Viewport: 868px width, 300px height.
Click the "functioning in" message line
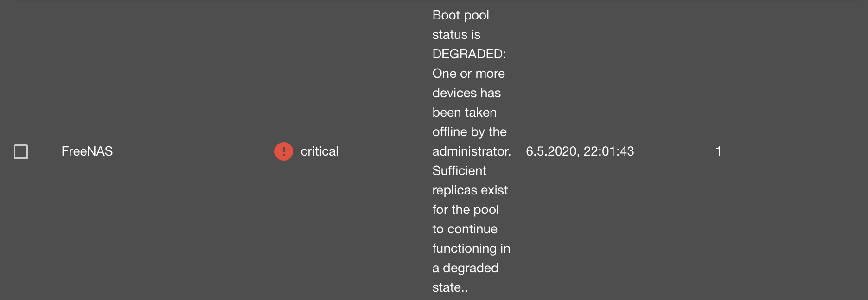(471, 249)
